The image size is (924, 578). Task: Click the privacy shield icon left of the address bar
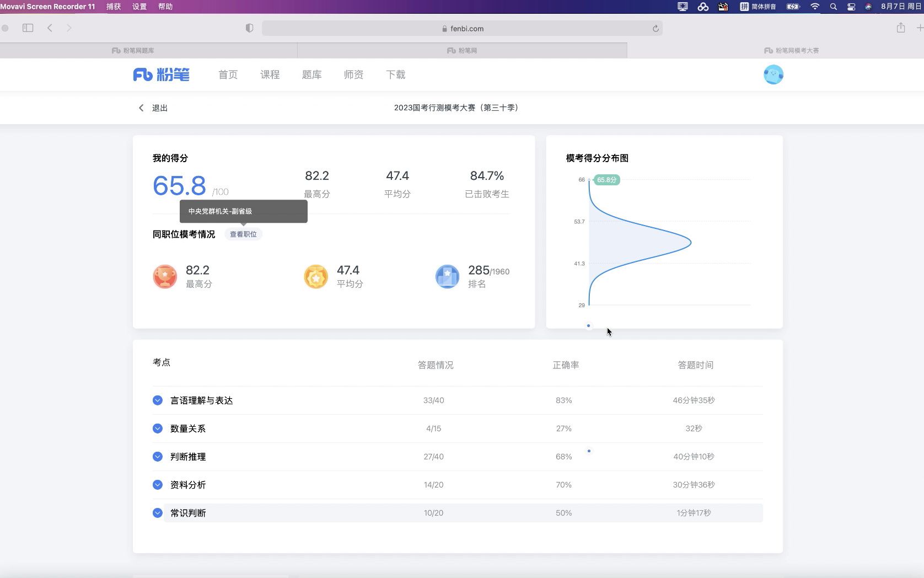[249, 28]
